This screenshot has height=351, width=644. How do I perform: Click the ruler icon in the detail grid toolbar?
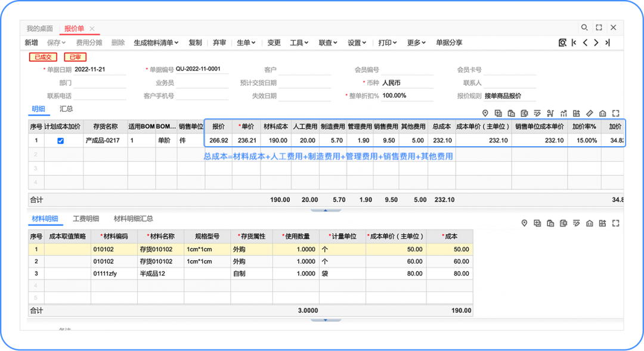pos(590,113)
